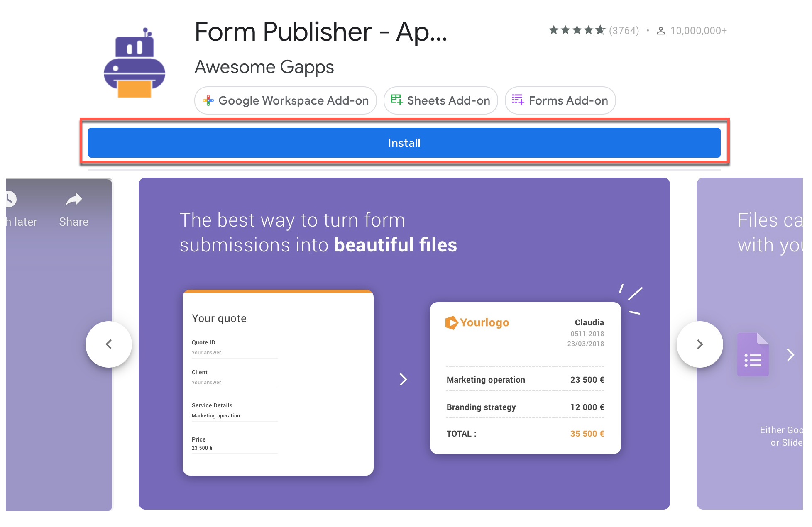Open the Awesome Gapps developer link
Viewport: 812px width, 527px height.
coord(264,67)
